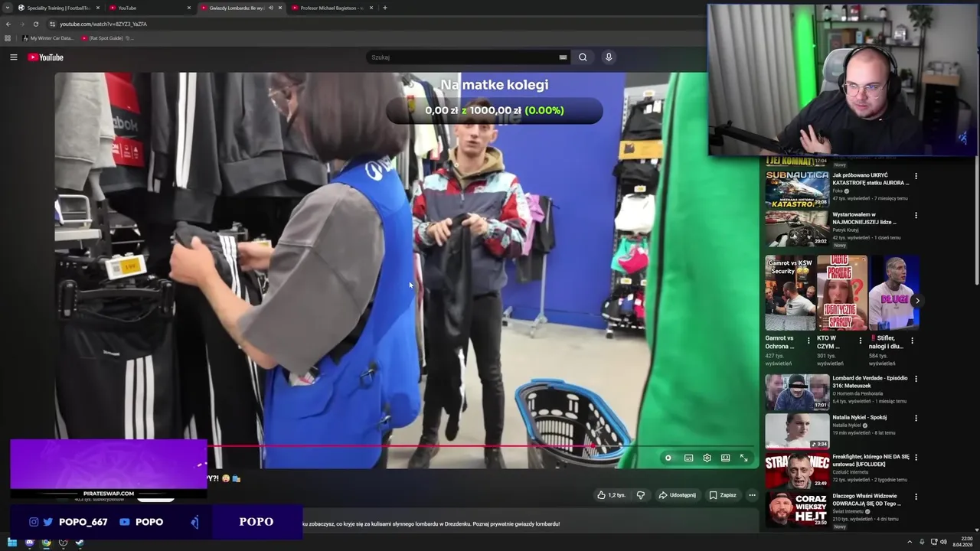Show more Shorts with the right arrow
This screenshot has height=551, width=980.
tap(917, 301)
